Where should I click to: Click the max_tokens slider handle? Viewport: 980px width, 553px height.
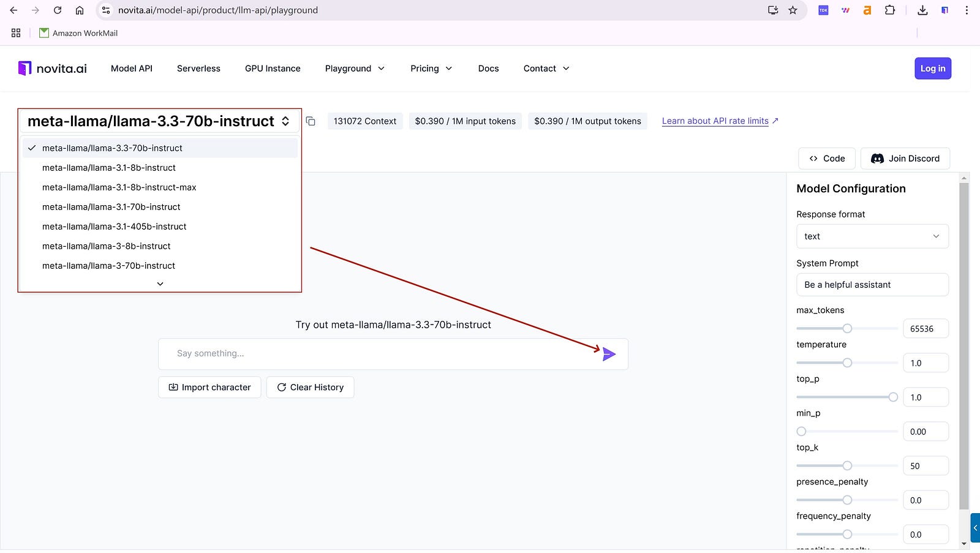click(847, 328)
